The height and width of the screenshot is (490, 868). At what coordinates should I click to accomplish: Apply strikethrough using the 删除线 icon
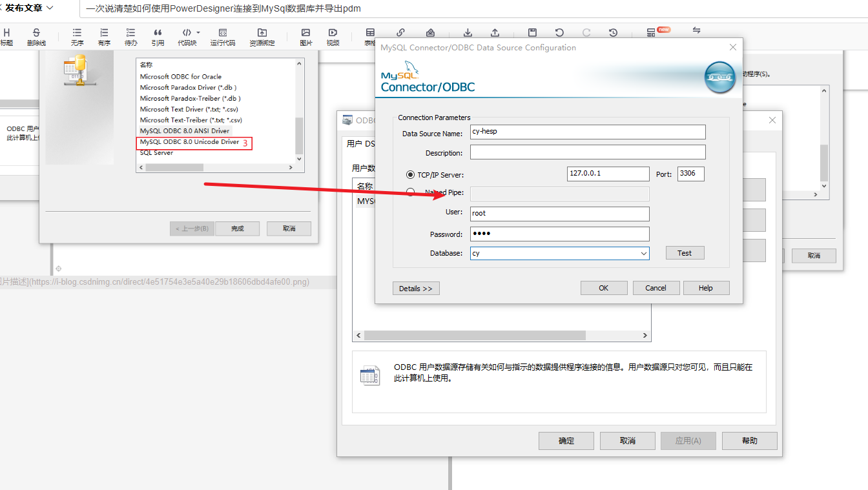pos(37,36)
